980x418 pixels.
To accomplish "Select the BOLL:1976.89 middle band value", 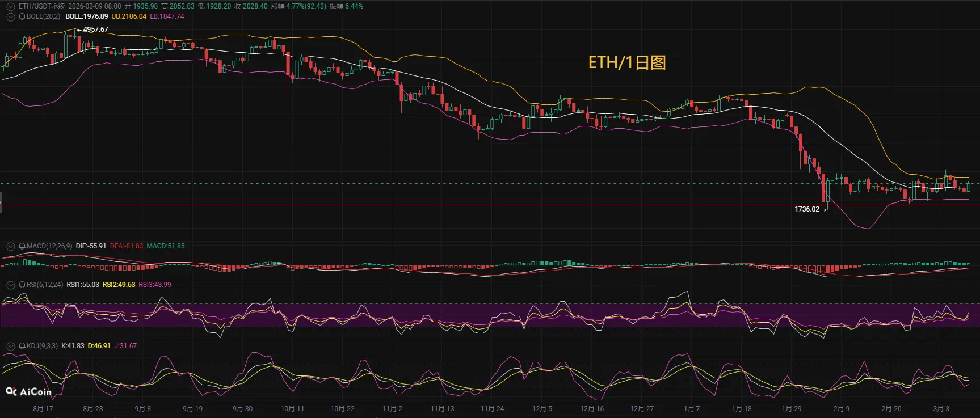I will (87, 16).
